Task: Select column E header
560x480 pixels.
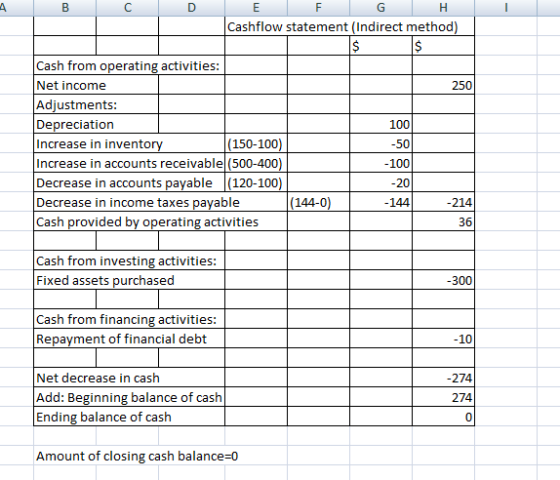Action: coord(256,8)
